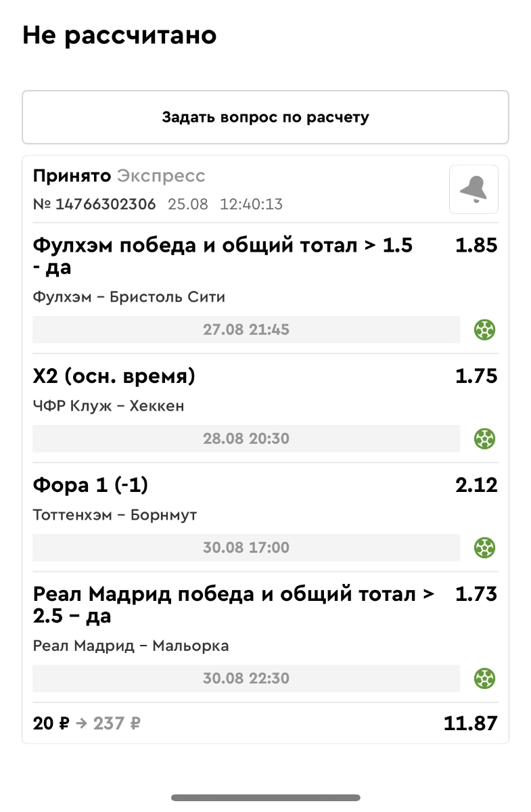Screen dimensions: 531x812
Task: Open the 'ЧФР Клуж – Хеккен' match
Action: pos(108,406)
